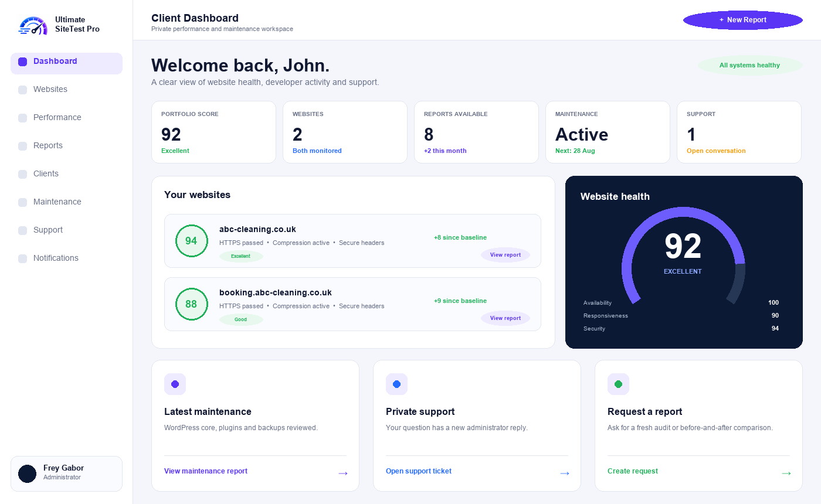Click the Reports Available stat card
The width and height of the screenshot is (821, 504).
click(x=476, y=132)
